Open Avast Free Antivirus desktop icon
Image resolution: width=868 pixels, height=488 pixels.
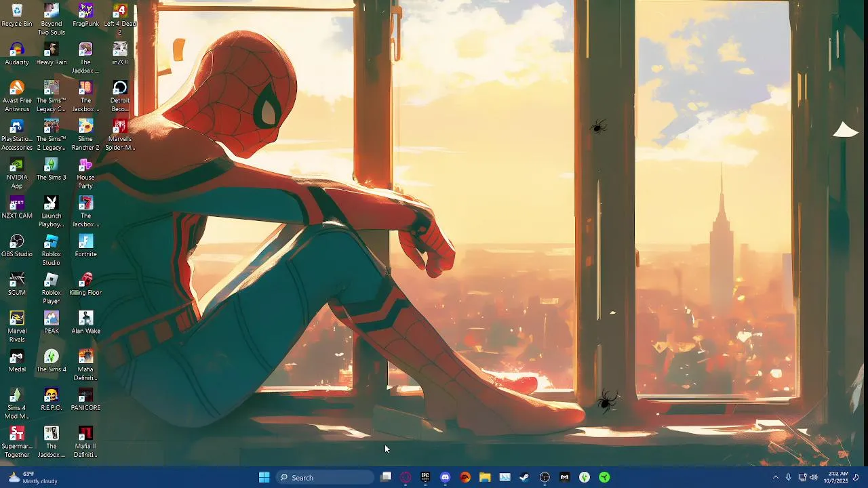tap(17, 96)
